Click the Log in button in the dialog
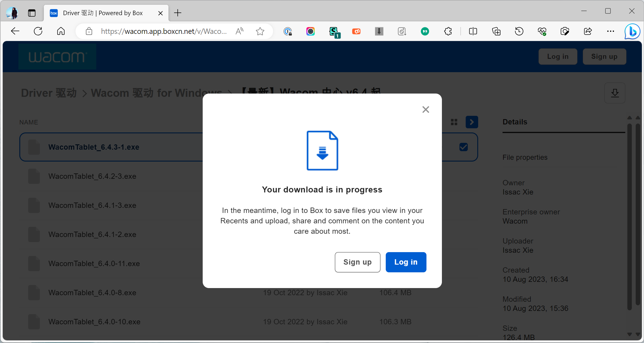The image size is (644, 343). pos(406,262)
